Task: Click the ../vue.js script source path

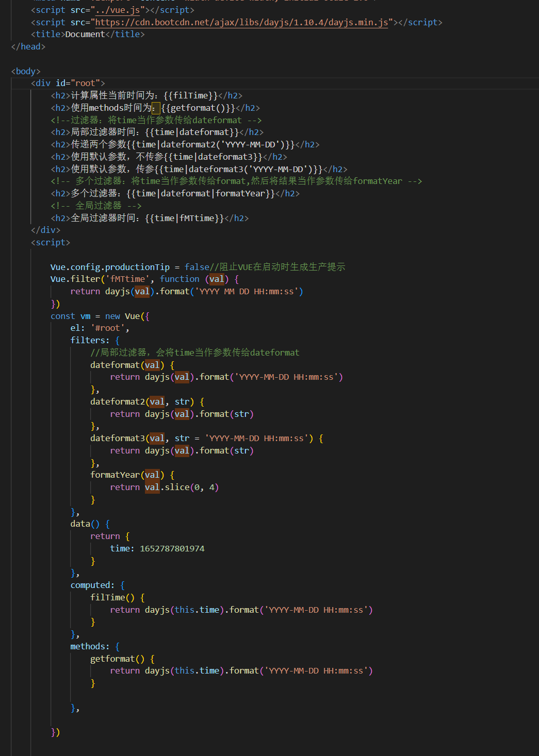Action: tap(118, 10)
